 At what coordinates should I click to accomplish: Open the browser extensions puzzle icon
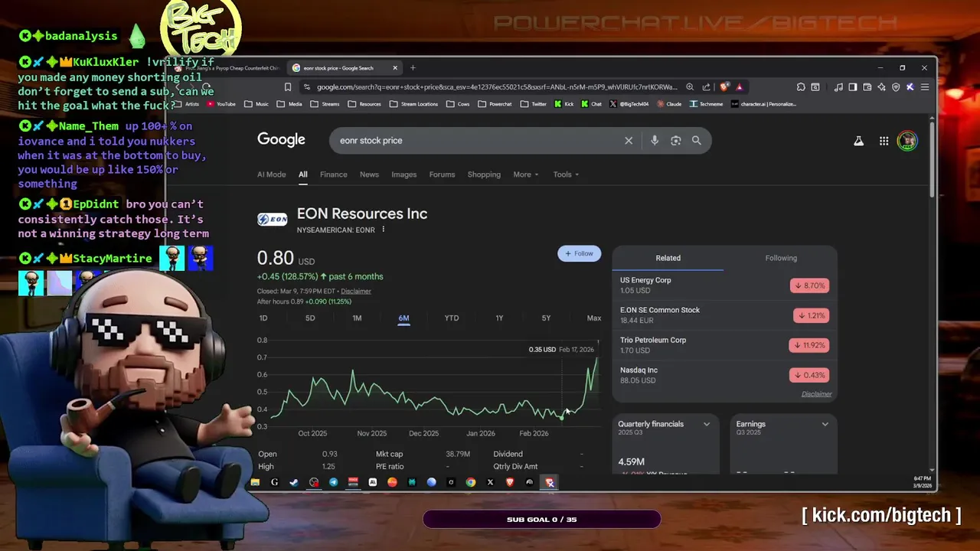(801, 87)
